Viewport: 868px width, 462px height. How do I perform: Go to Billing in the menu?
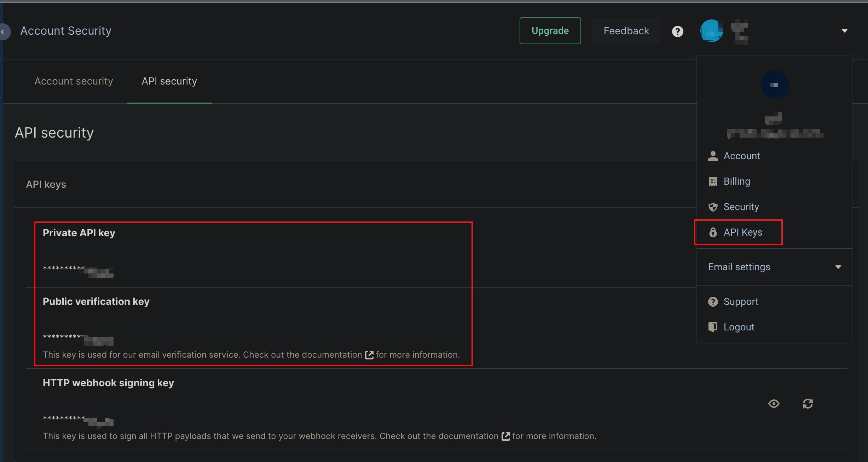736,181
